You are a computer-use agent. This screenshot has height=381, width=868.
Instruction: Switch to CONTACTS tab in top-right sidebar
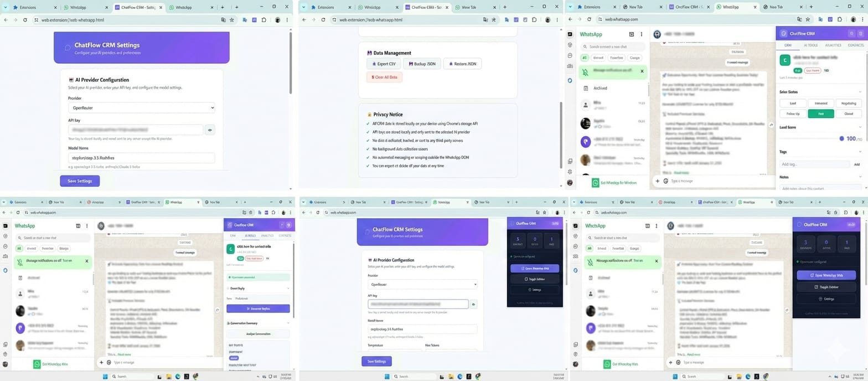[855, 45]
